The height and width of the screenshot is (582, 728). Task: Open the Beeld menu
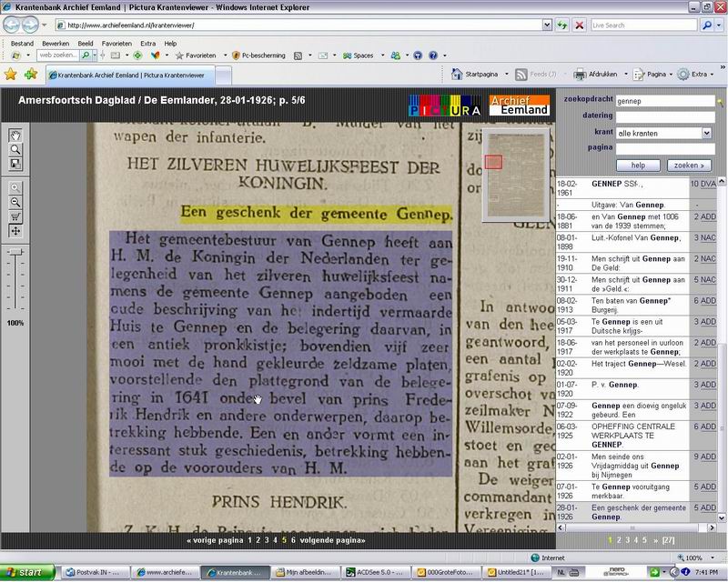pos(86,43)
